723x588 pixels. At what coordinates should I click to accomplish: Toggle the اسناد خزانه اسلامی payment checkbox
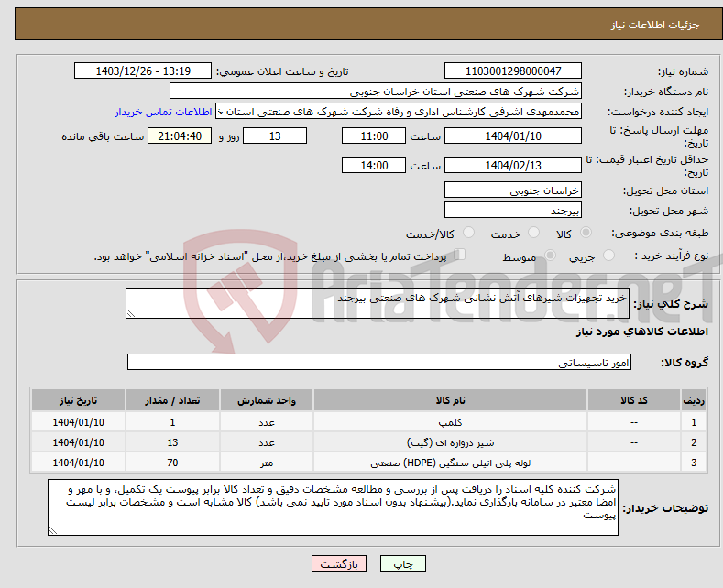click(x=460, y=255)
